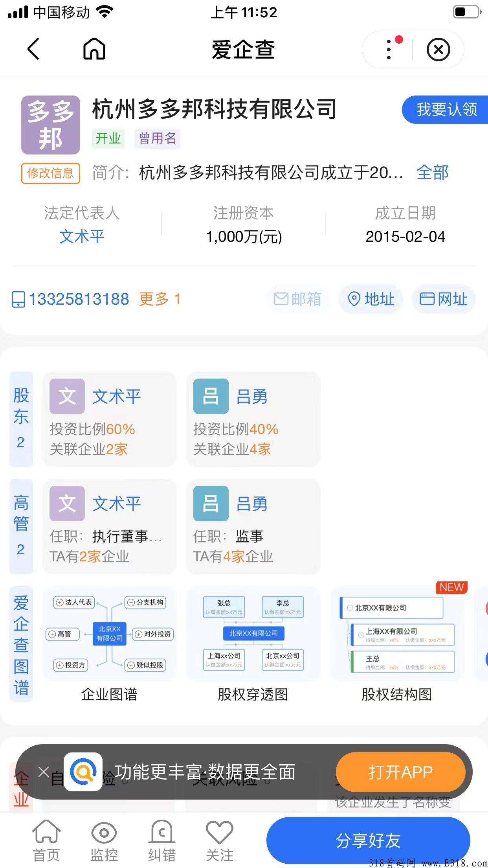Screen dimensions: 488x868
Task: Click the 分享好友 share button
Action: tap(368, 840)
